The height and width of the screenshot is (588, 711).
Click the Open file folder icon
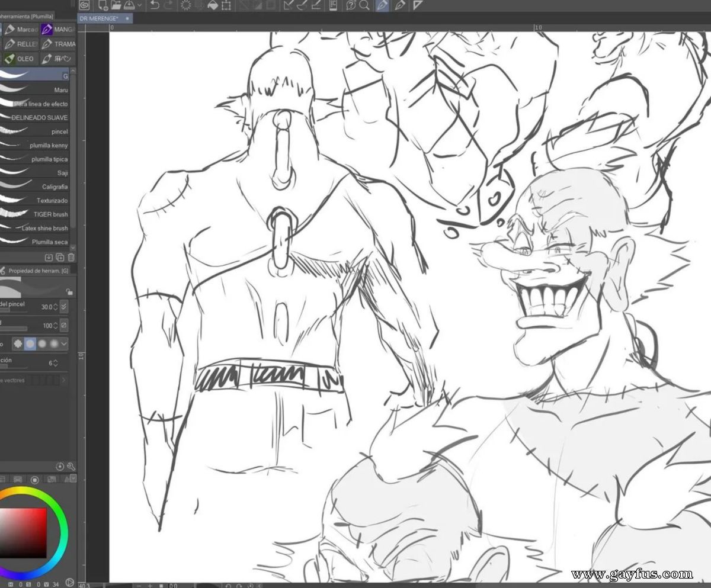coord(115,5)
